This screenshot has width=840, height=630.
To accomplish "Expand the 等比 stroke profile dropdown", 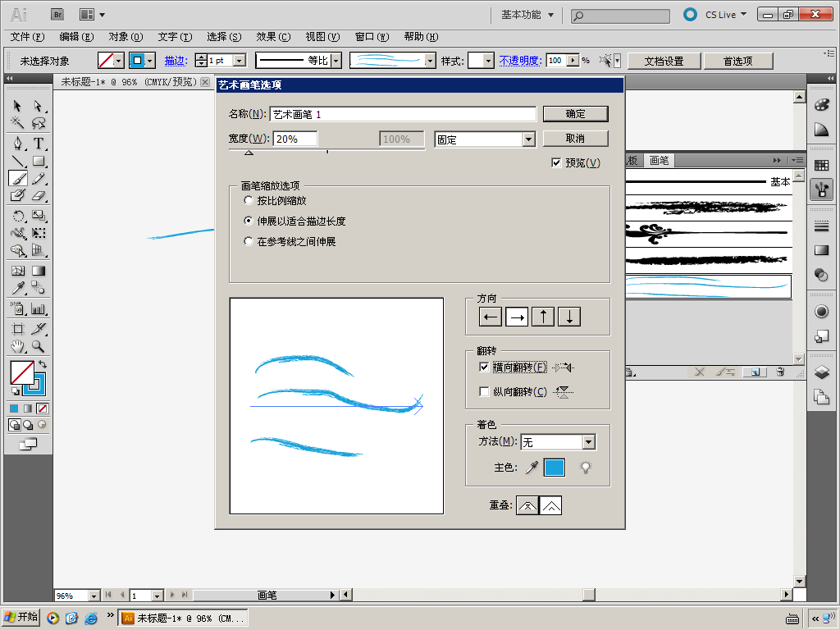I will pyautogui.click(x=336, y=61).
